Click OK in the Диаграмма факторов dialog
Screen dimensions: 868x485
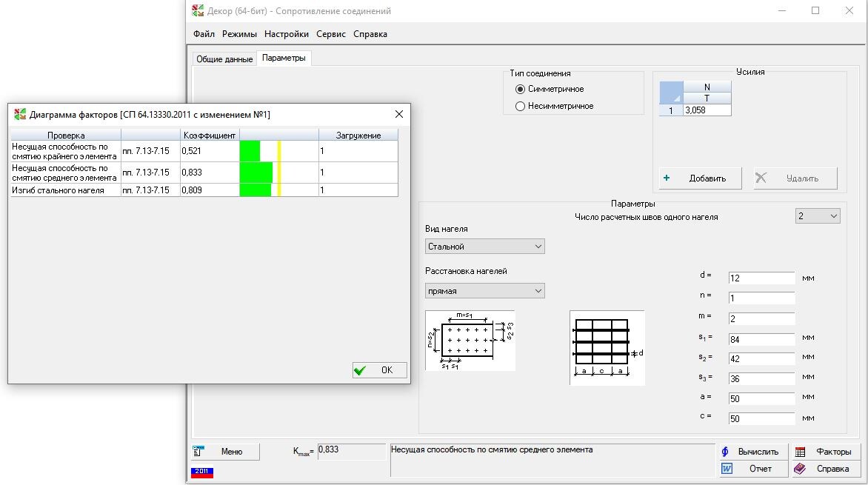380,369
